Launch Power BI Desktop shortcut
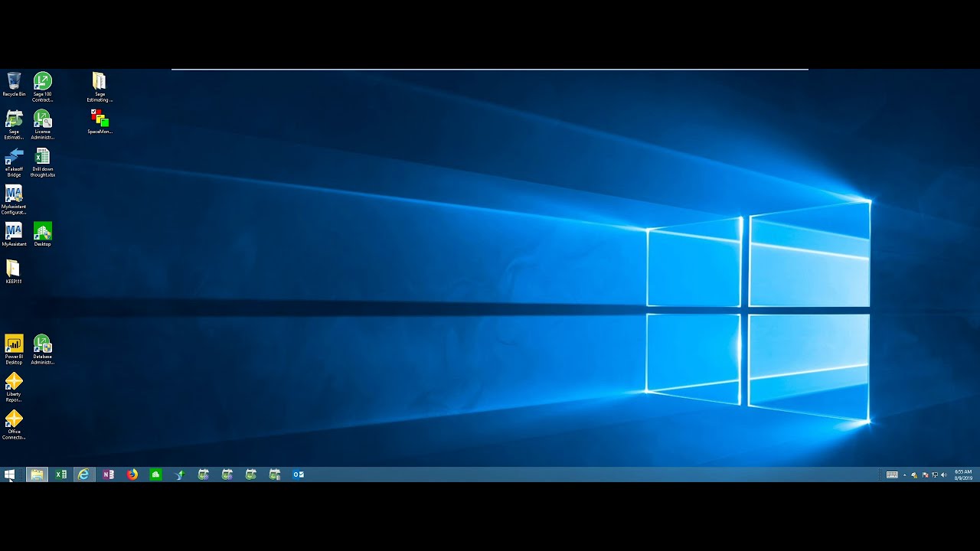The height and width of the screenshot is (551, 980). coord(14,349)
